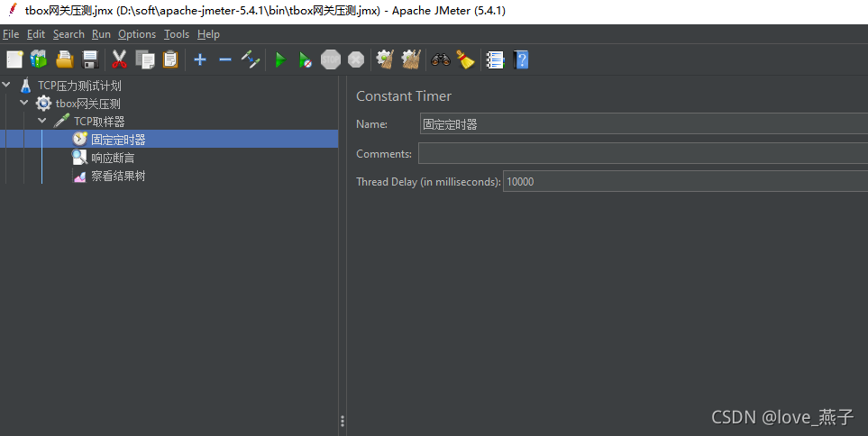Save the test plan with floppy icon
Image resolution: width=868 pixels, height=436 pixels.
(x=90, y=59)
